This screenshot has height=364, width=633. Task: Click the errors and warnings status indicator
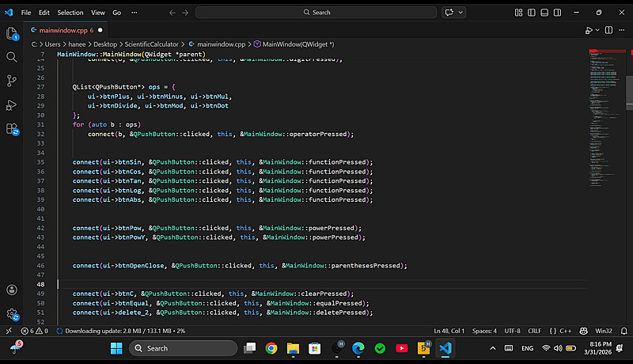[x=35, y=331]
